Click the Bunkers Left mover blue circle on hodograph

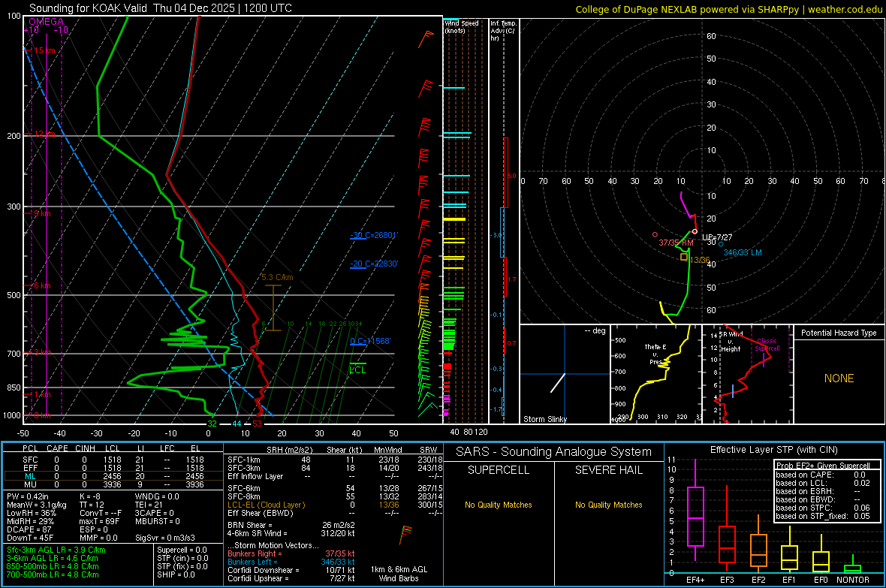721,244
